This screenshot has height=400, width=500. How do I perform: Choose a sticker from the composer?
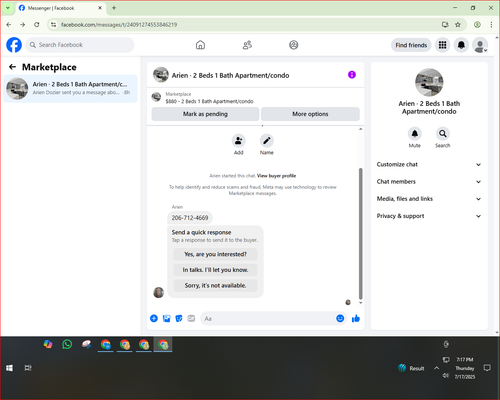pos(179,318)
